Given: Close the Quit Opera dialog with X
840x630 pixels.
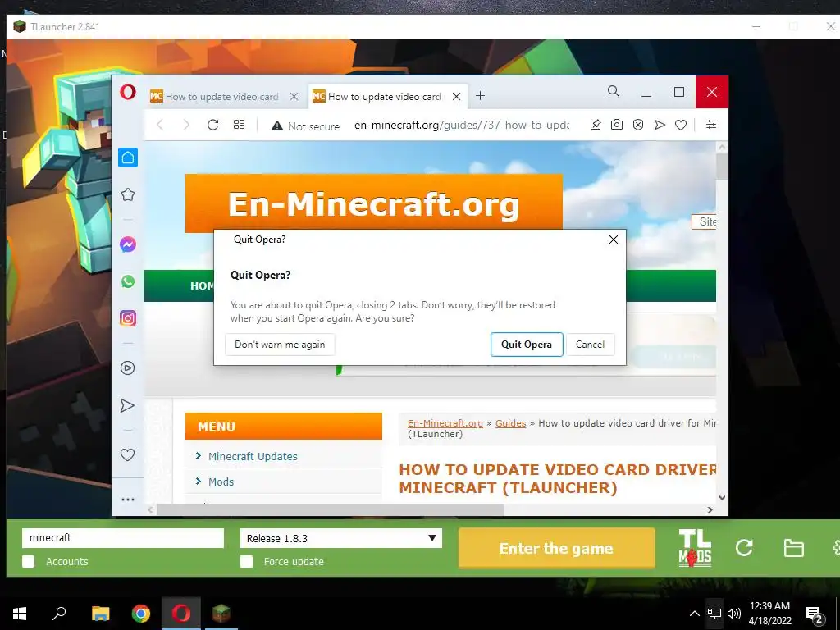Looking at the screenshot, I should coord(614,240).
